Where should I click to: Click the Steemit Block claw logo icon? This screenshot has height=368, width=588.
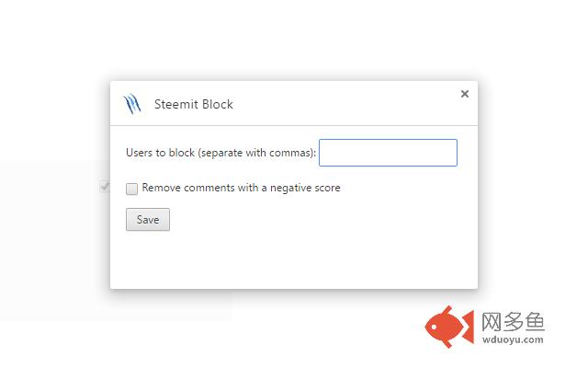[x=131, y=104]
